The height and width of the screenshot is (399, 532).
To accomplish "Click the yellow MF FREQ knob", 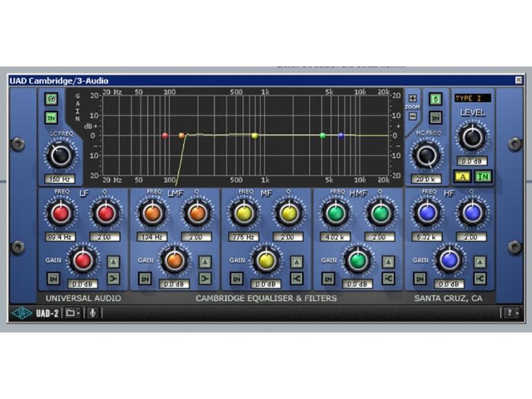I will coord(245,213).
